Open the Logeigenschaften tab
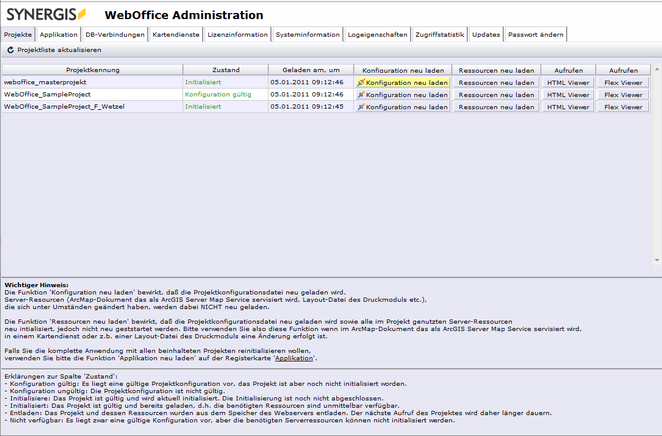 point(378,34)
